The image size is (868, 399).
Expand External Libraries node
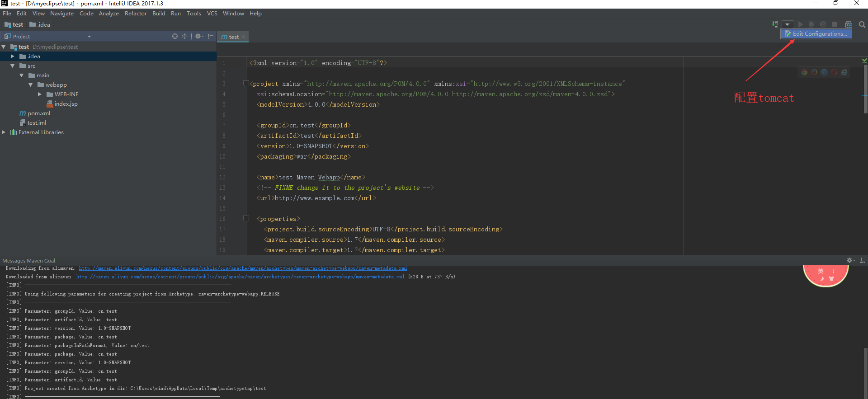(4, 132)
